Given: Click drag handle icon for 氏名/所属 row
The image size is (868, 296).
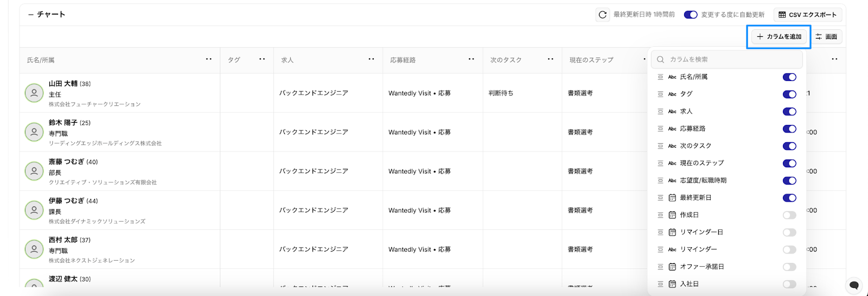Looking at the screenshot, I should click(x=660, y=77).
